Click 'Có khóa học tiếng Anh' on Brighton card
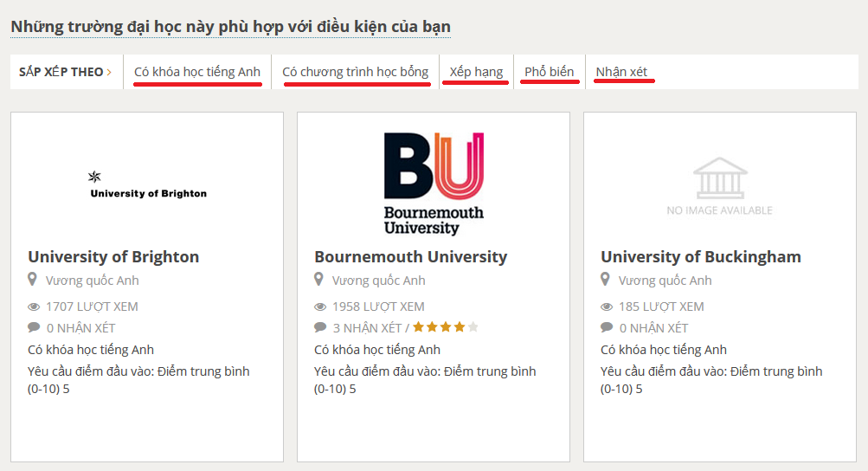 pos(91,350)
